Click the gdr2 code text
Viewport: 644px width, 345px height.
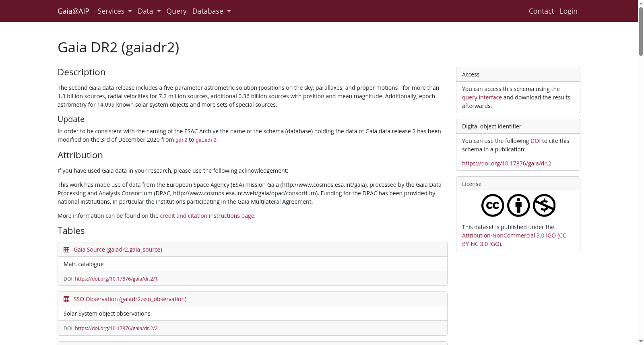pos(182,140)
